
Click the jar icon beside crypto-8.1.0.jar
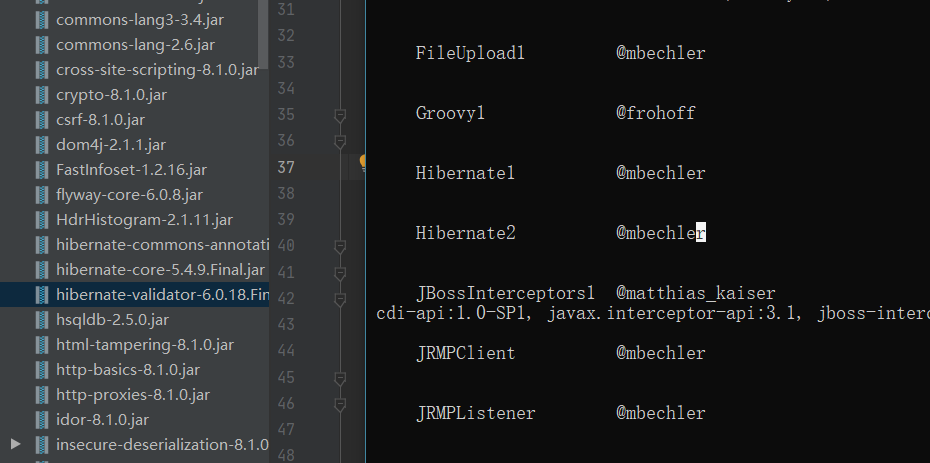(x=41, y=95)
